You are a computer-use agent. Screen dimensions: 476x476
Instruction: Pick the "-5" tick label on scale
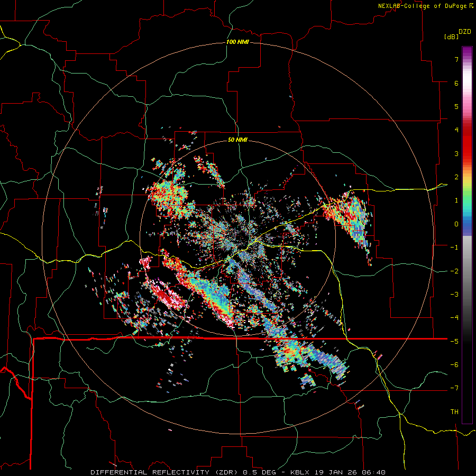click(454, 341)
